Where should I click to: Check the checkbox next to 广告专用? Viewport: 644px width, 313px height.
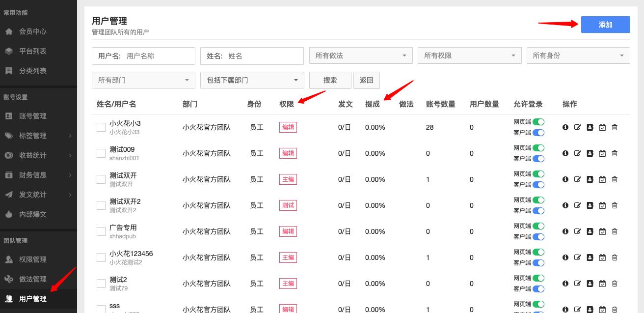coord(101,231)
